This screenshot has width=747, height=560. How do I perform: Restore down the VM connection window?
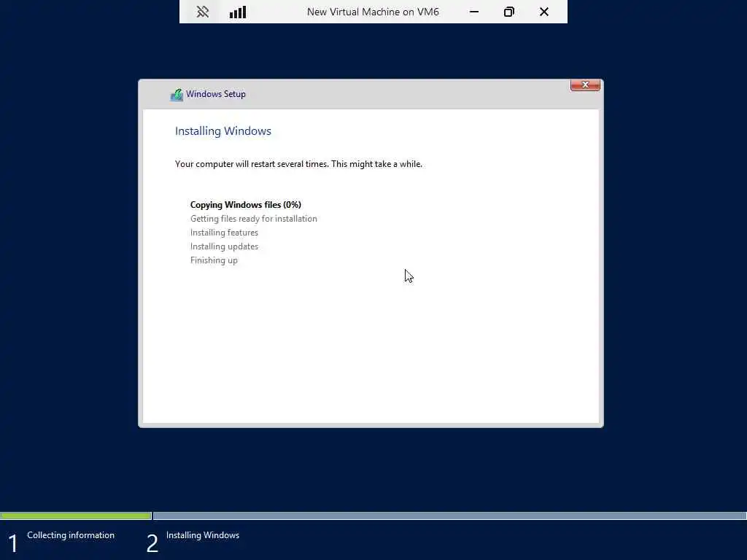pyautogui.click(x=508, y=12)
